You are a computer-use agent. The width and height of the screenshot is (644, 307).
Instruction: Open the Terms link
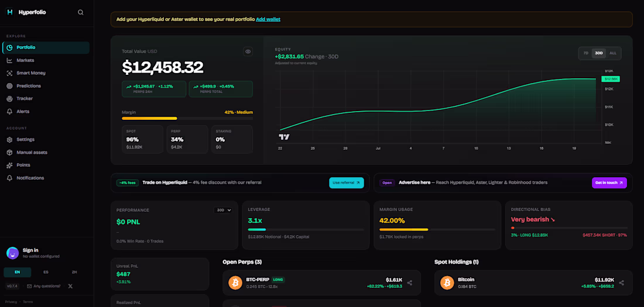click(x=28, y=302)
